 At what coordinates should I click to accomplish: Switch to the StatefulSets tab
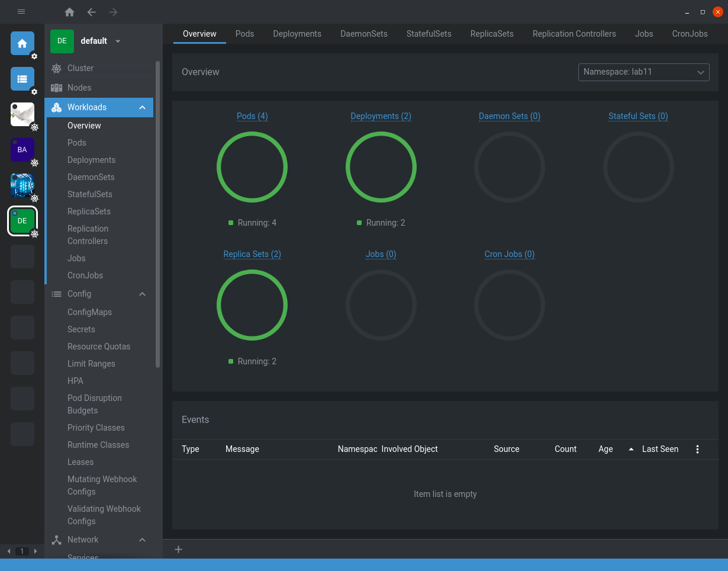point(429,34)
